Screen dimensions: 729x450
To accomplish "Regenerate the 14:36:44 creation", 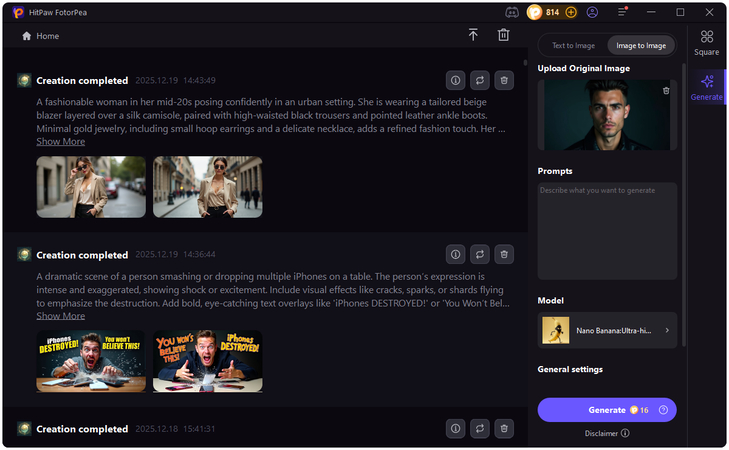I will pyautogui.click(x=480, y=254).
